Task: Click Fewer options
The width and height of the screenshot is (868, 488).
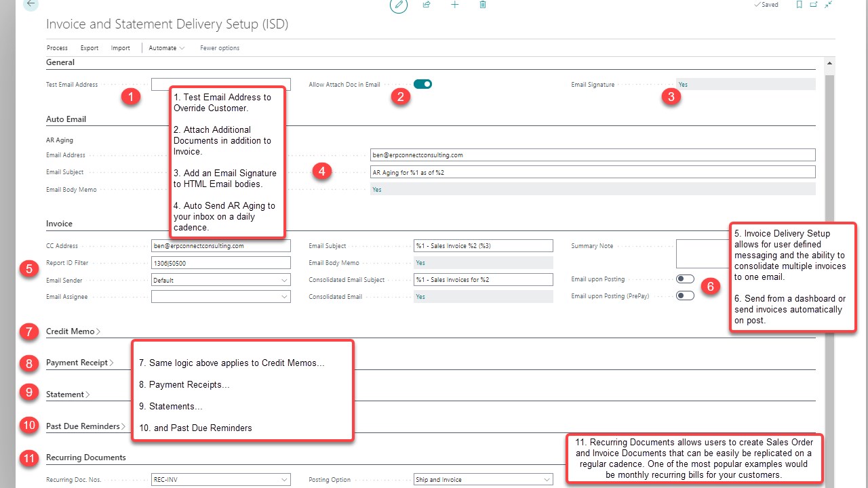Action: [x=220, y=48]
